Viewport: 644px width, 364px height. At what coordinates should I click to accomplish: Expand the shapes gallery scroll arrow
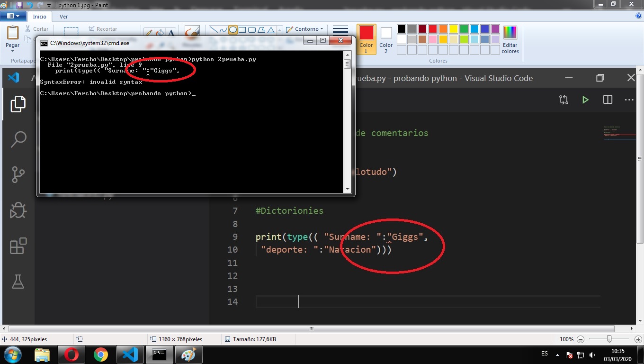(x=280, y=29)
